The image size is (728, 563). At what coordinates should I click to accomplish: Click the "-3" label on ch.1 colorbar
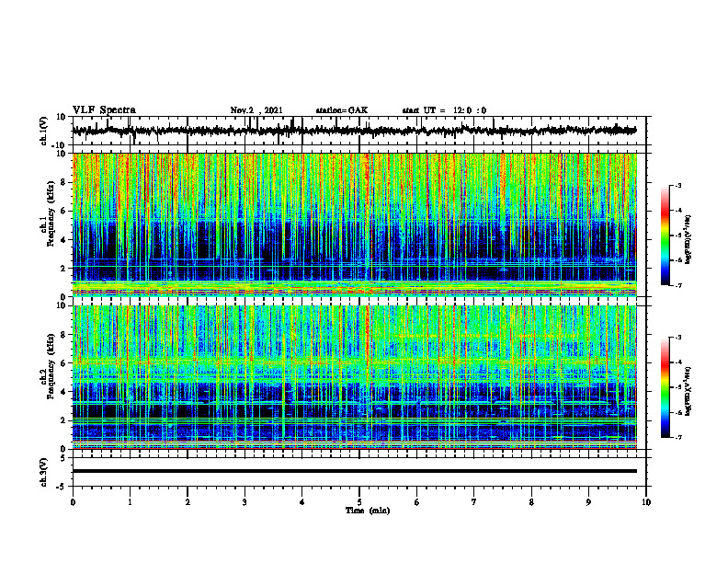point(677,185)
